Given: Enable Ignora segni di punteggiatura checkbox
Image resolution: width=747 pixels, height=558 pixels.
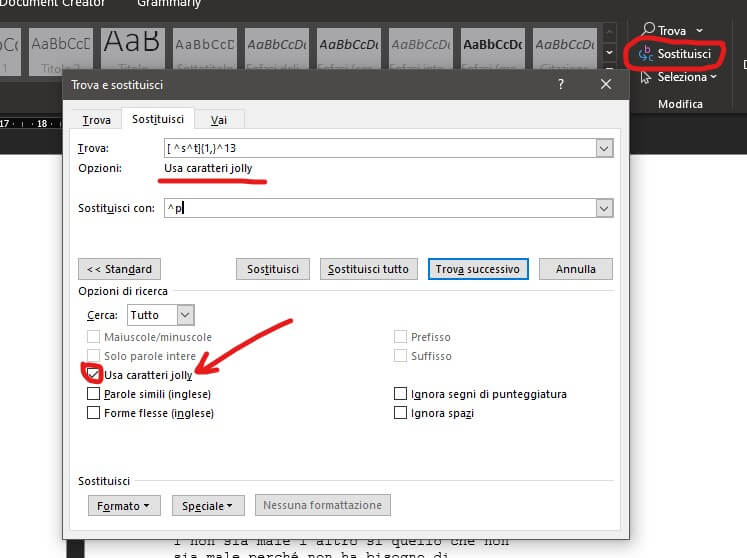Looking at the screenshot, I should click(x=401, y=394).
